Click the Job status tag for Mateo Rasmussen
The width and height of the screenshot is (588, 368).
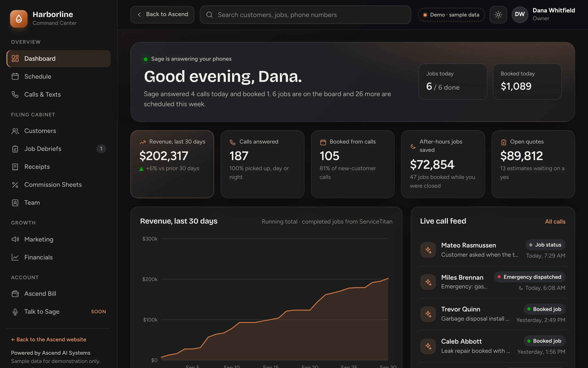[546, 245]
